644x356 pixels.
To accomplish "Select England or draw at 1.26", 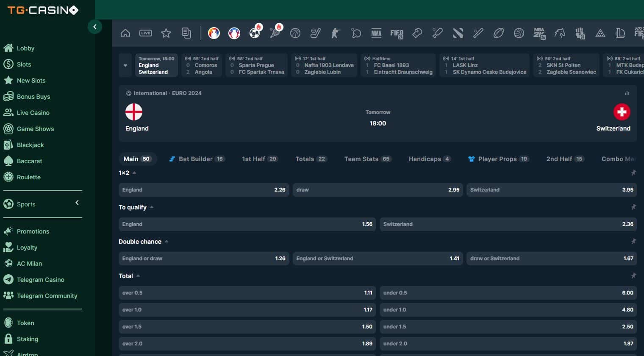I will [204, 259].
